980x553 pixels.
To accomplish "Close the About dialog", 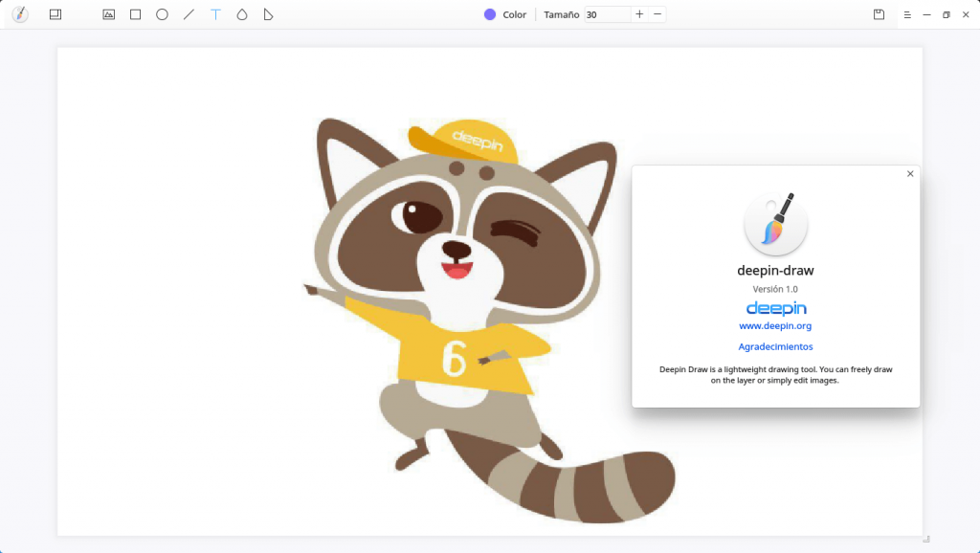I will tap(910, 174).
